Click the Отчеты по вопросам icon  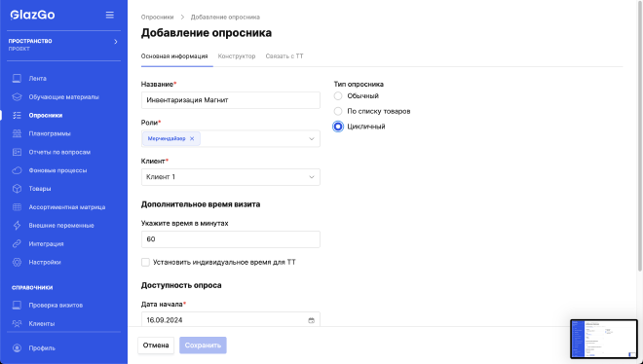(17, 152)
